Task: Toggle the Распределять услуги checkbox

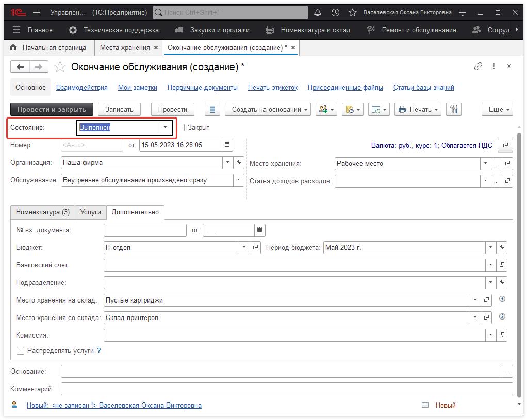Action: [x=21, y=350]
